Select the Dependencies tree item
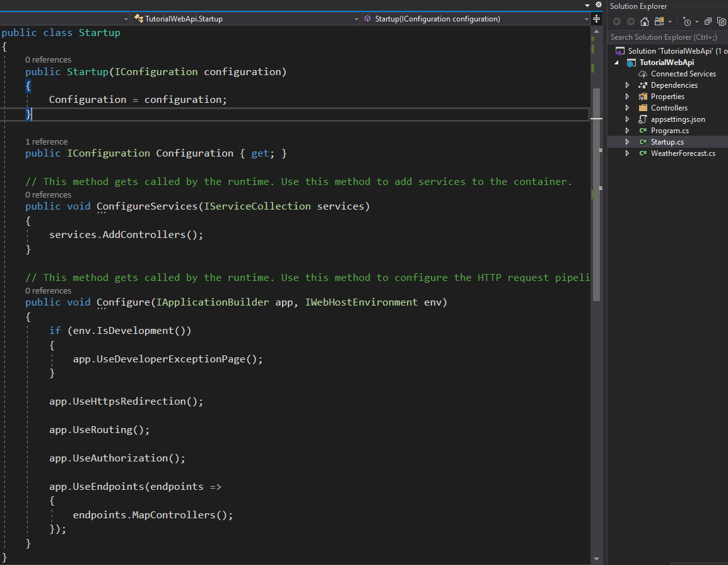This screenshot has width=728, height=565. click(674, 85)
